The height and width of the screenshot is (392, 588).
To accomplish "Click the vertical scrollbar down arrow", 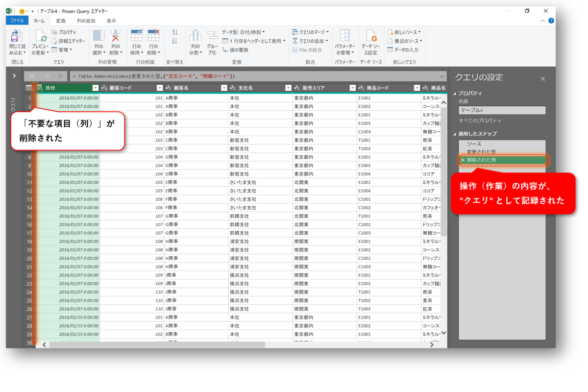I will pos(444,333).
